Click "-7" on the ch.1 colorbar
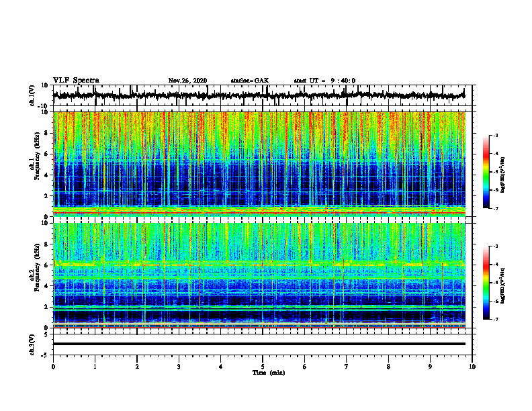 pos(496,208)
